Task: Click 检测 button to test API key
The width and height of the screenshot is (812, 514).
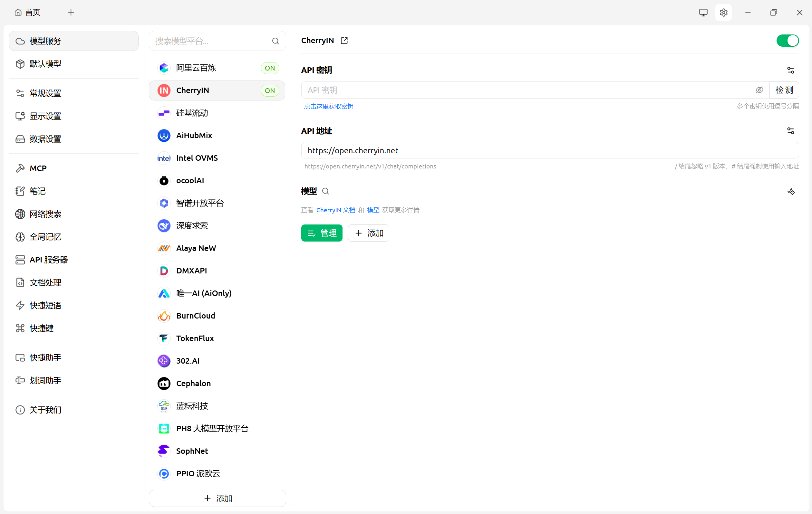Action: click(784, 90)
